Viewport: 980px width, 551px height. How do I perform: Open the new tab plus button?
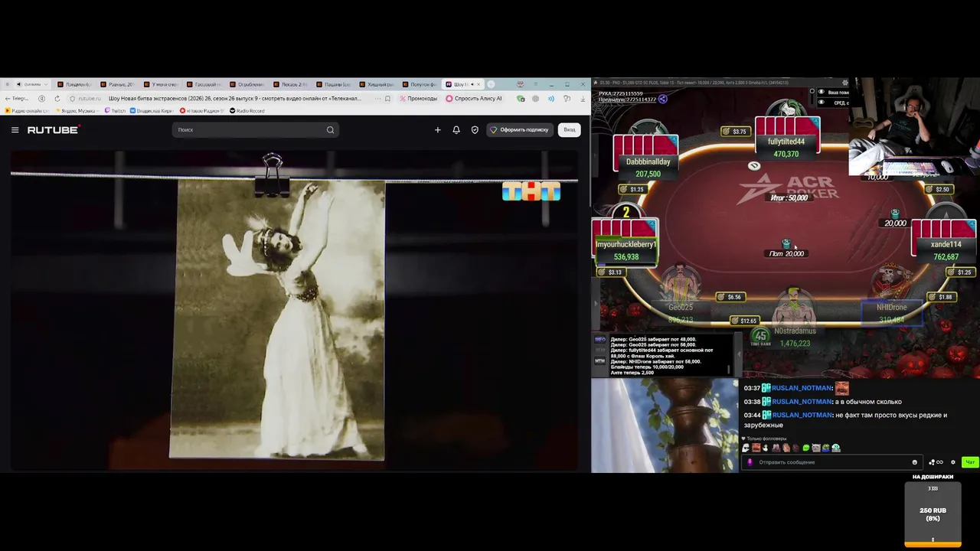click(x=491, y=84)
